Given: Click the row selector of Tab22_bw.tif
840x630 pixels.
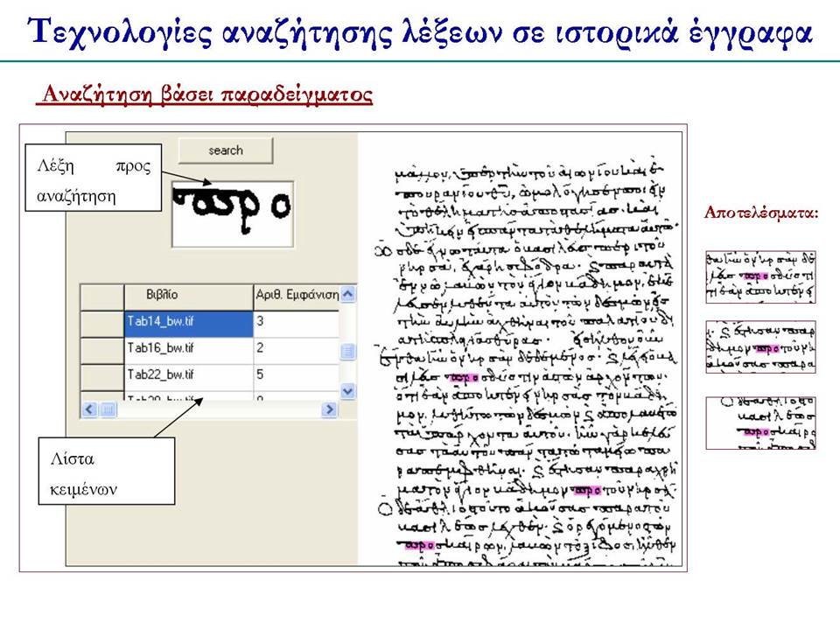Looking at the screenshot, I should pos(101,376).
